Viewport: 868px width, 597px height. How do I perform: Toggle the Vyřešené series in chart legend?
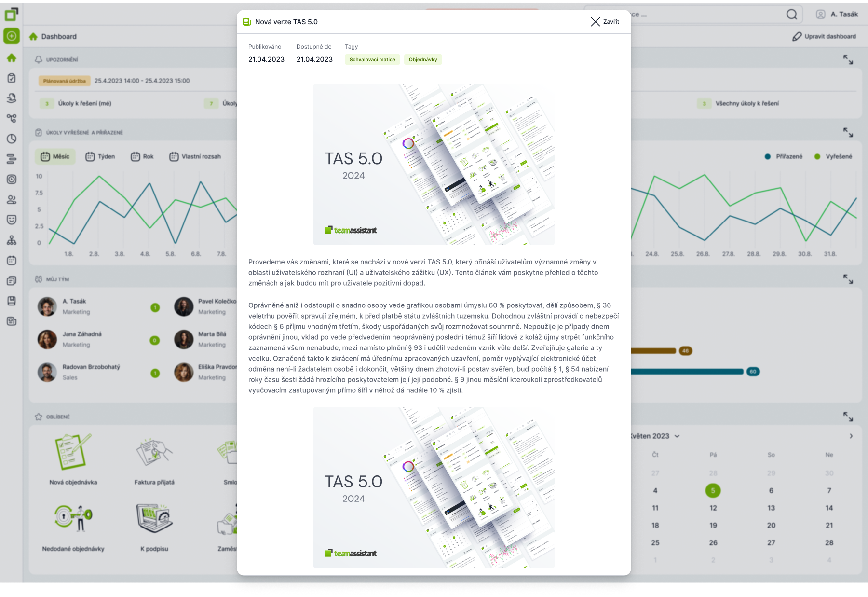point(833,156)
